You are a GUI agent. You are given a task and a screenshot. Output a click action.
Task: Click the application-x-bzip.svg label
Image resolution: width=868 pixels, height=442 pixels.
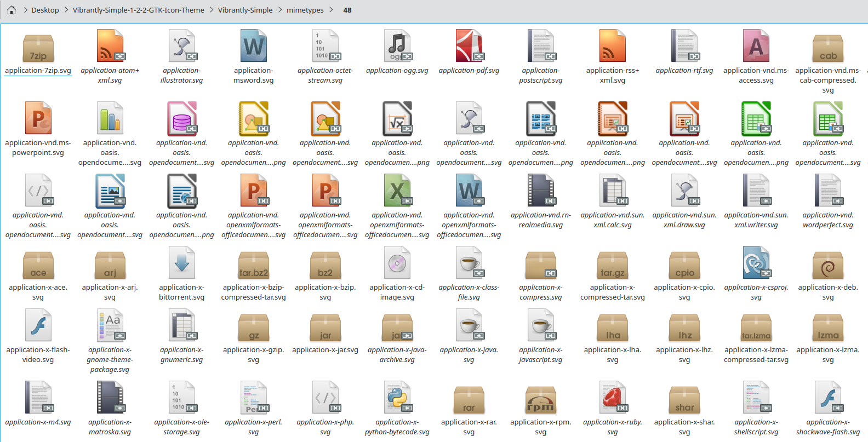(x=325, y=292)
